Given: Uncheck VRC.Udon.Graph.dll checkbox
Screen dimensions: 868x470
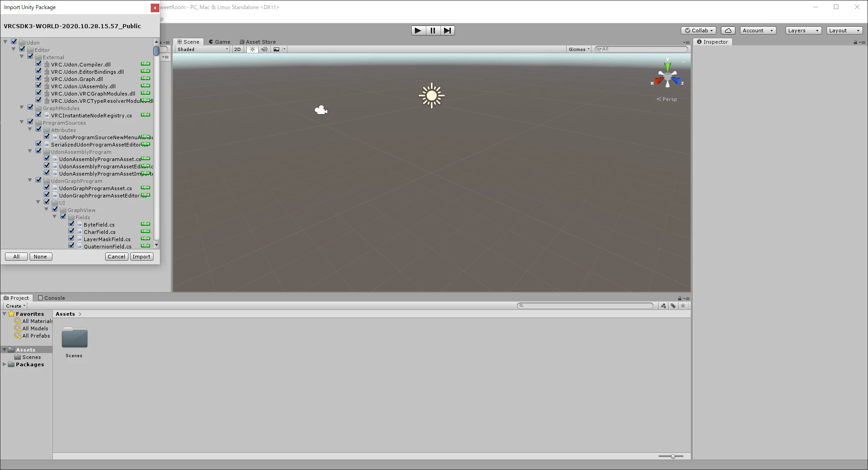Looking at the screenshot, I should tap(38, 78).
